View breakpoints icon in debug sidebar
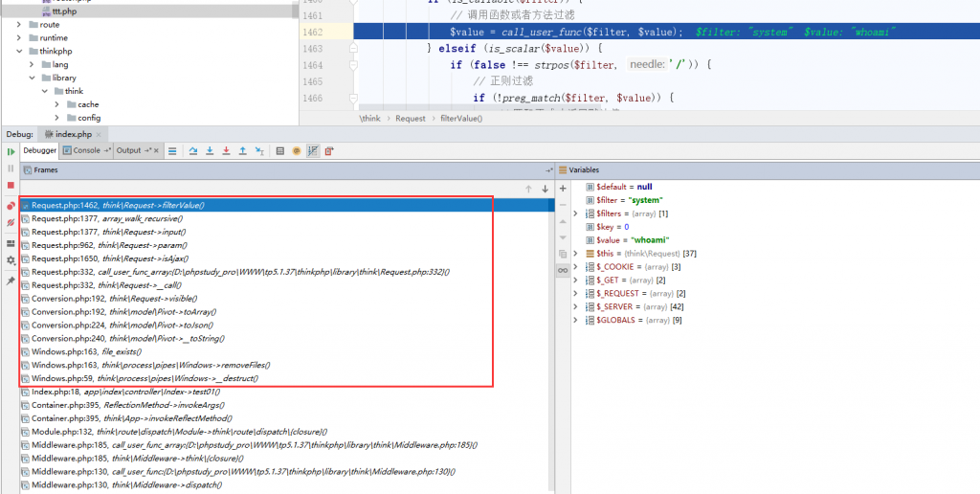Viewport: 980px width, 494px height. pyautogui.click(x=11, y=206)
